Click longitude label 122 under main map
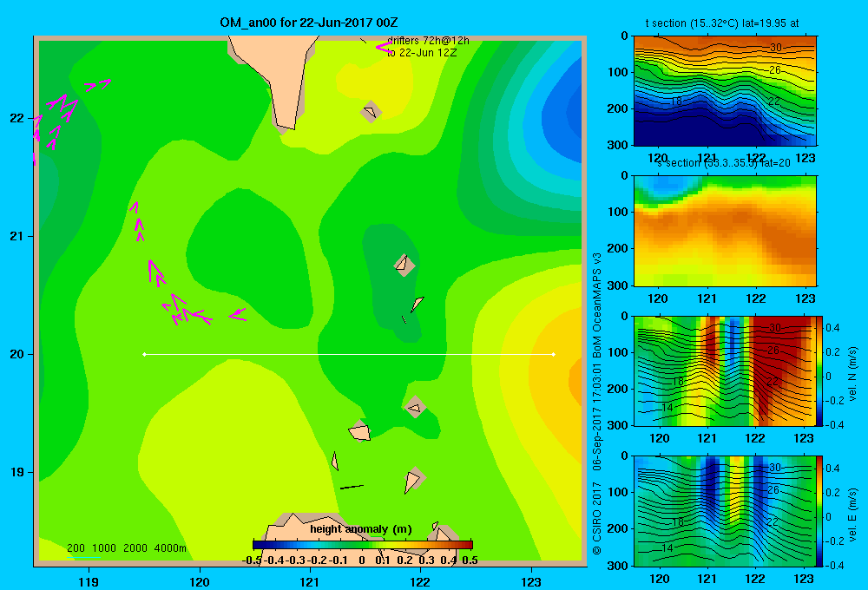The height and width of the screenshot is (590, 868). [x=421, y=581]
